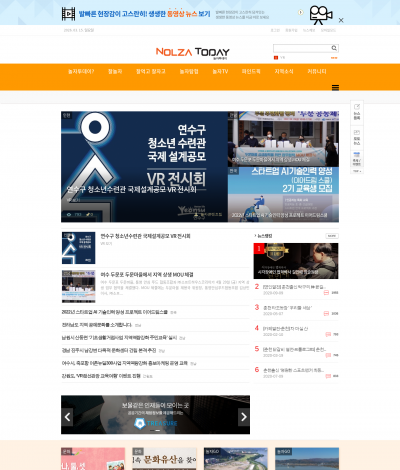400x470 pixels.
Task: Open the VR 전시회 article thumbnail in list
Action: point(78,248)
